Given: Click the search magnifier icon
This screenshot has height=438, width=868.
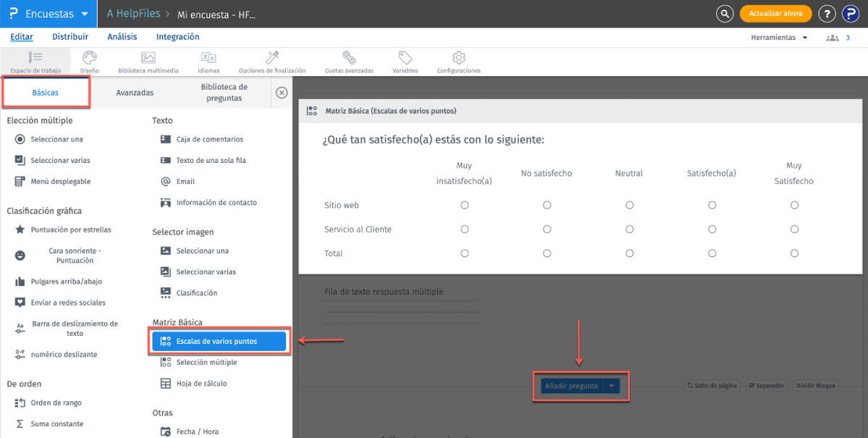Looking at the screenshot, I should [724, 14].
